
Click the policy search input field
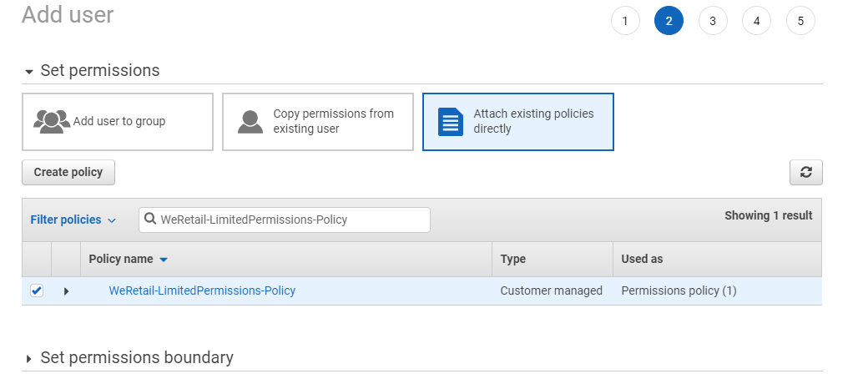point(285,220)
